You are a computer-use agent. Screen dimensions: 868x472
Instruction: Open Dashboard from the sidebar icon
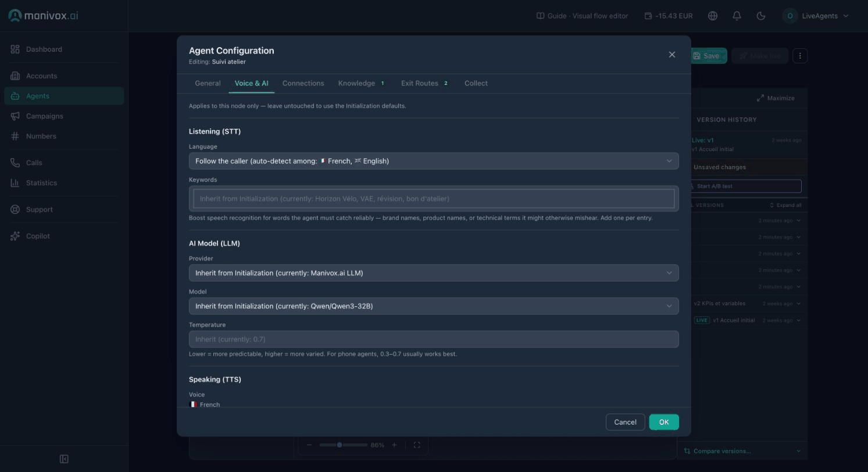(15, 49)
